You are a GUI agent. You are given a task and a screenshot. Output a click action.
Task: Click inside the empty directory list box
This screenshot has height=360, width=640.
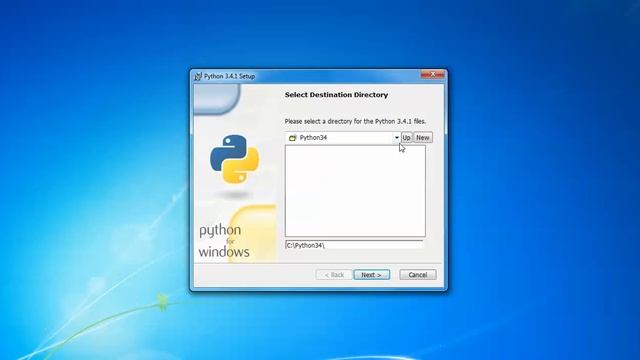click(x=355, y=191)
